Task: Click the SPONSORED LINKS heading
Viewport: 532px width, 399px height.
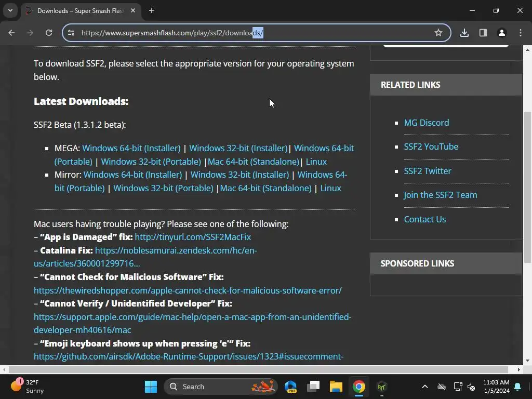Action: (x=417, y=263)
